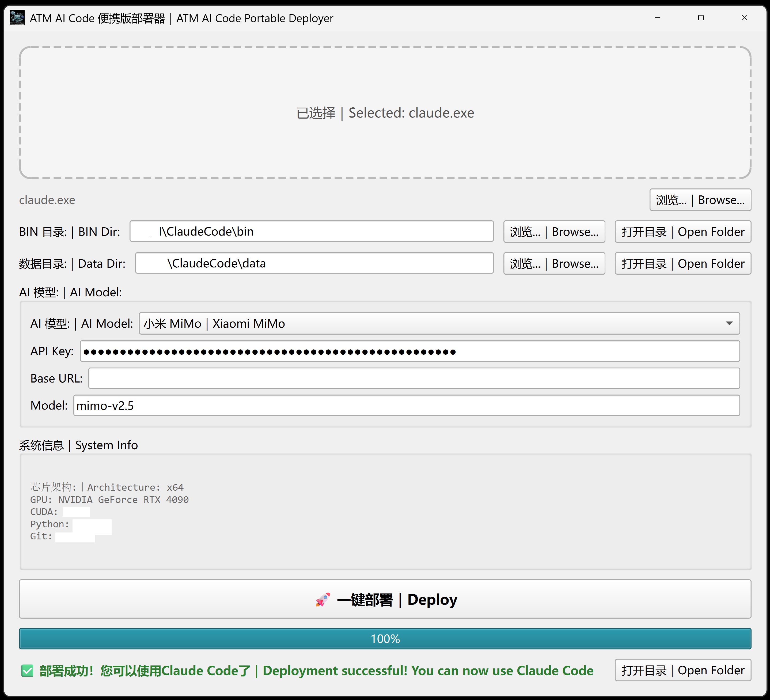Image resolution: width=770 pixels, height=700 pixels.
Task: Click the CUDA line in System Info
Action: (x=60, y=512)
